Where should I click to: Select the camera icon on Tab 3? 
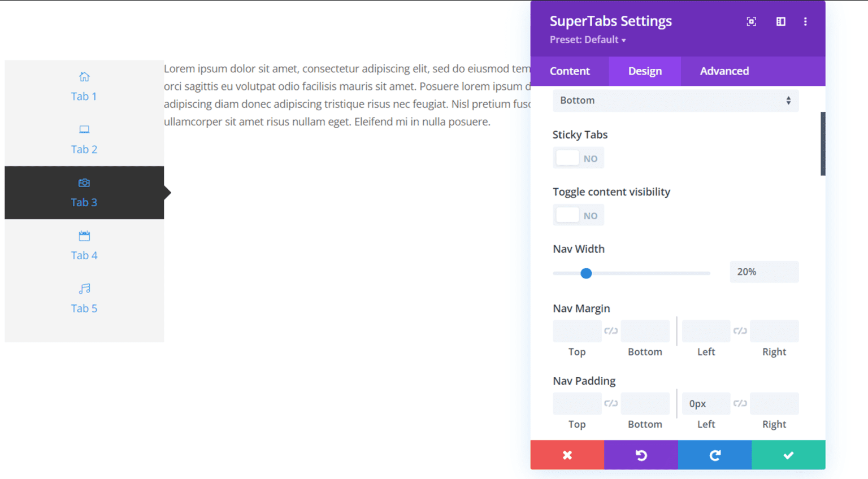pyautogui.click(x=84, y=182)
